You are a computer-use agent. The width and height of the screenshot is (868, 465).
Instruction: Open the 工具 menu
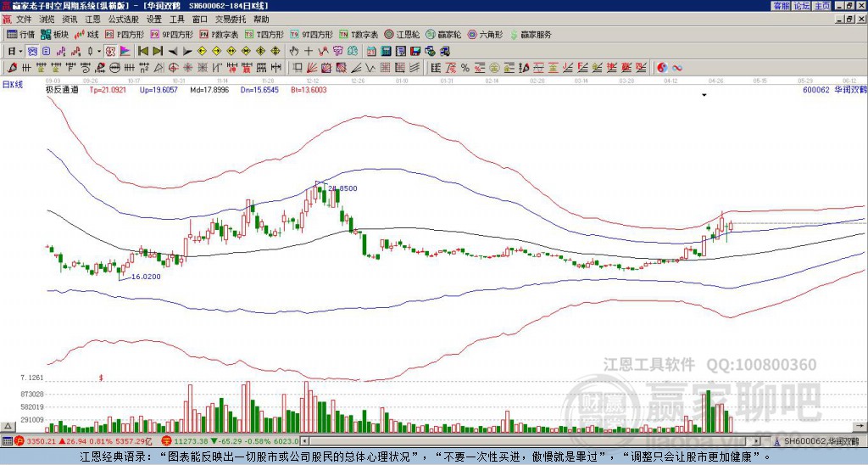click(x=176, y=20)
